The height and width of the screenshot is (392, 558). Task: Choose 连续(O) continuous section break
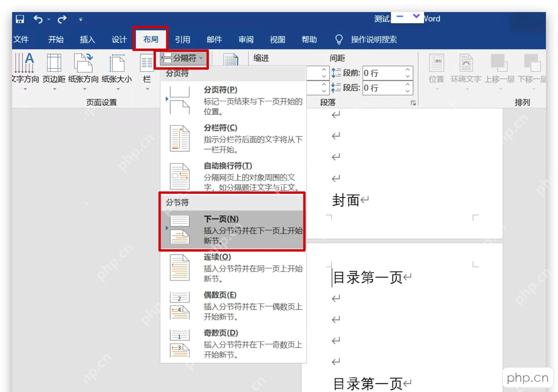point(233,268)
